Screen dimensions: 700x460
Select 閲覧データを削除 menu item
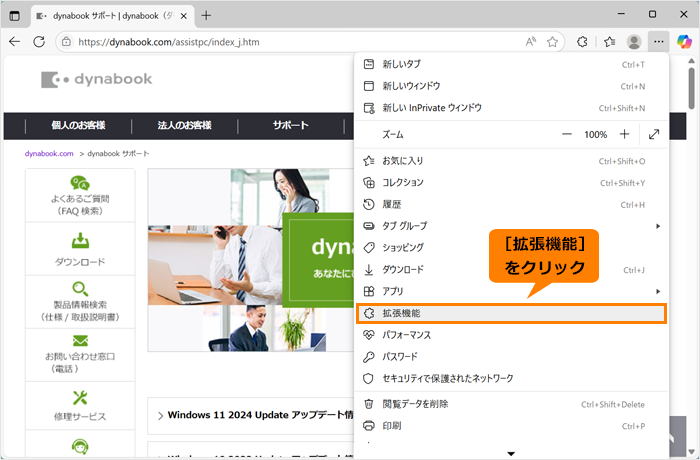[x=512, y=404]
